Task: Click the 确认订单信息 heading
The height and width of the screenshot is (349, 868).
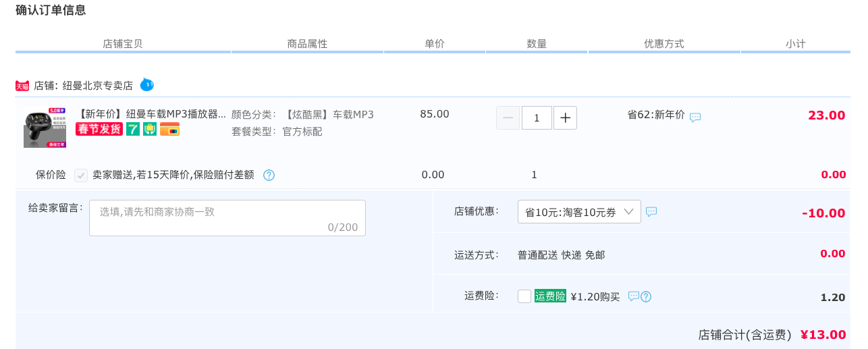Action: [x=51, y=10]
